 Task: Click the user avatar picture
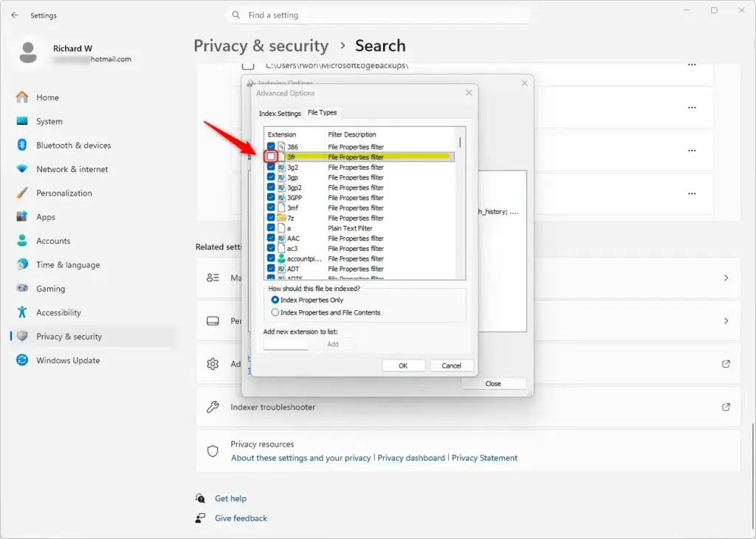(29, 52)
